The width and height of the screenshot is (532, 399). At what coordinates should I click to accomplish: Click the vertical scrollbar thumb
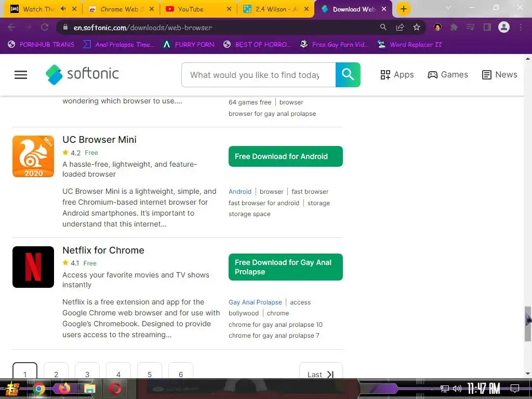point(528,324)
